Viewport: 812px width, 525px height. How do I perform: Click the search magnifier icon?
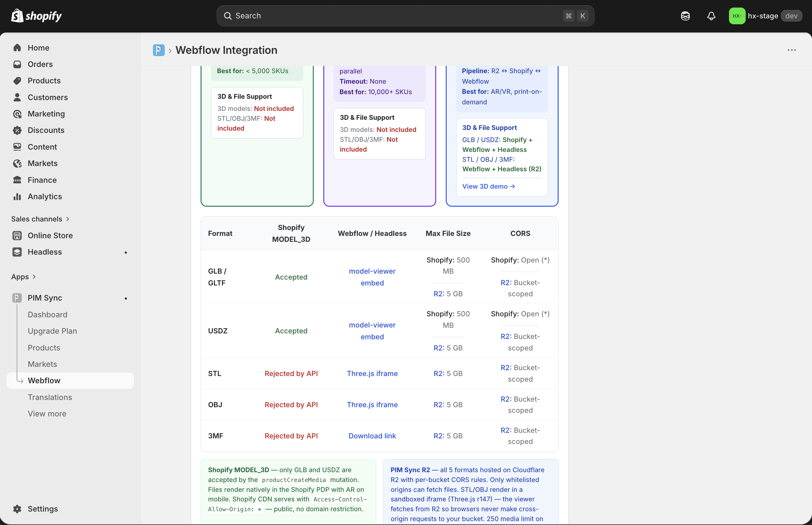227,16
